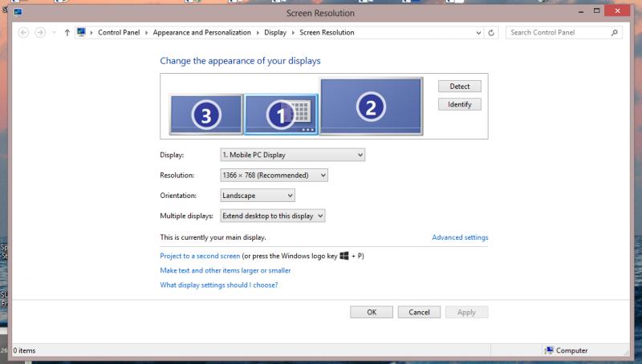This screenshot has height=364, width=642.
Task: Close the Screen Resolution window
Action: pos(617,10)
